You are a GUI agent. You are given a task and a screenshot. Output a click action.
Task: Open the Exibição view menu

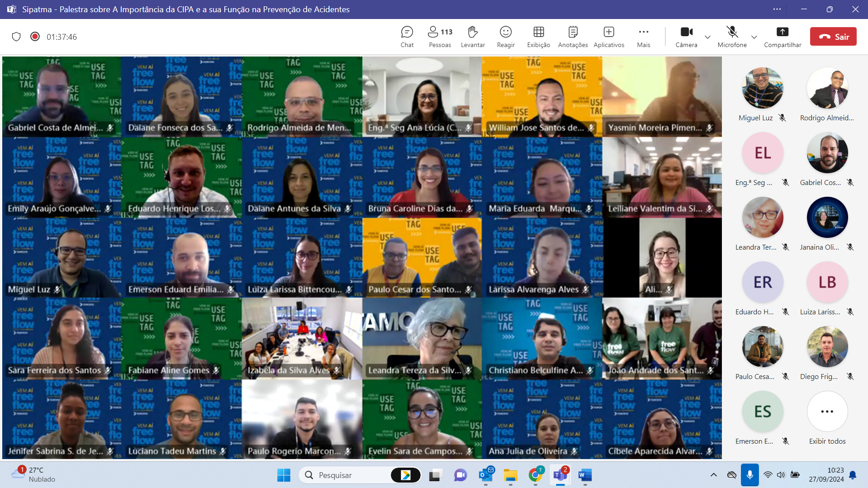[x=538, y=37]
